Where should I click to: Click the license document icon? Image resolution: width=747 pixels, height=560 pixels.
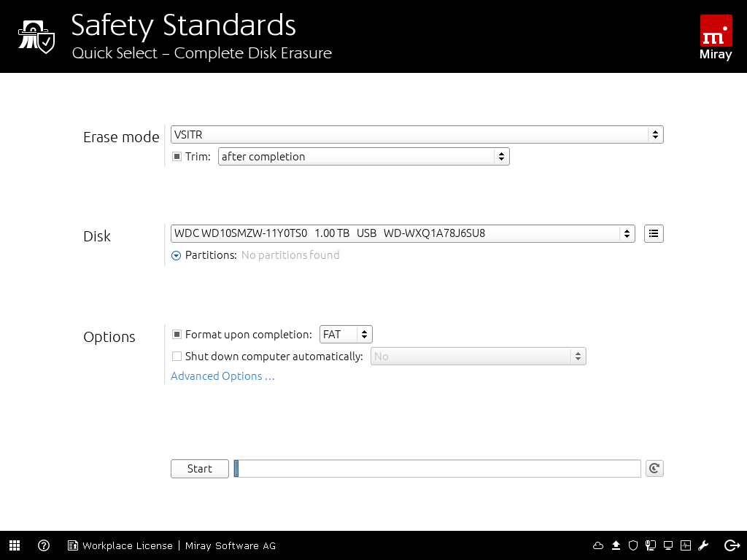click(72, 545)
